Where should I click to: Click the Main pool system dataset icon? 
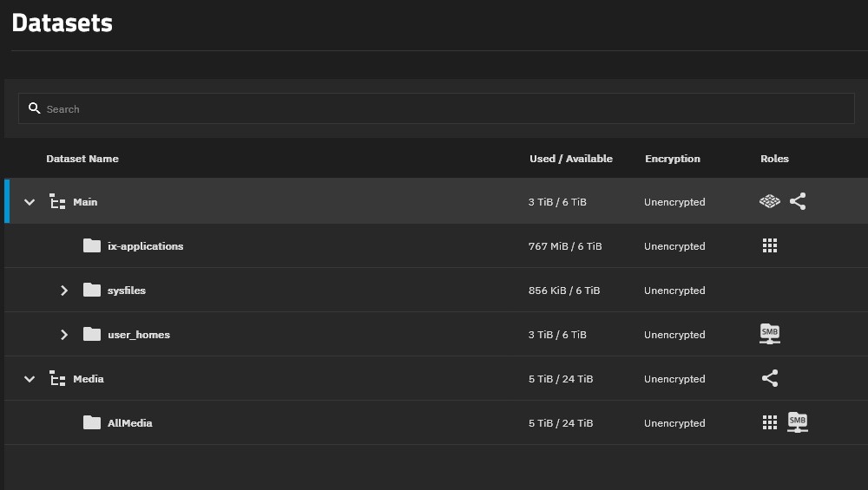[769, 202]
